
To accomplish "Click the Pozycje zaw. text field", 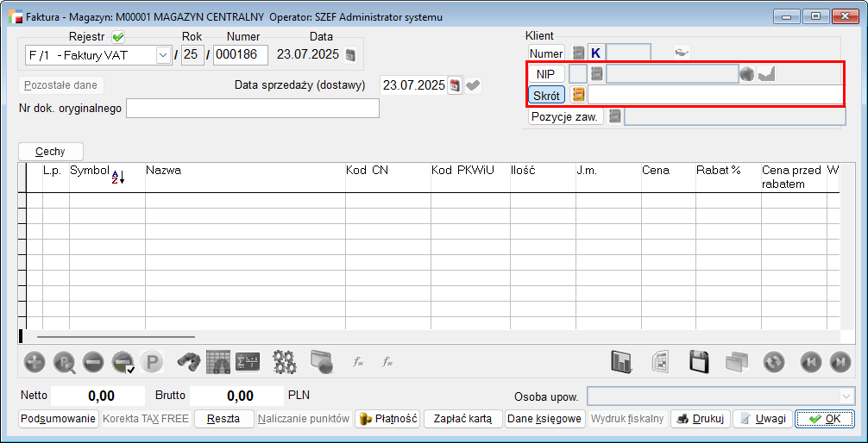I will click(x=734, y=116).
